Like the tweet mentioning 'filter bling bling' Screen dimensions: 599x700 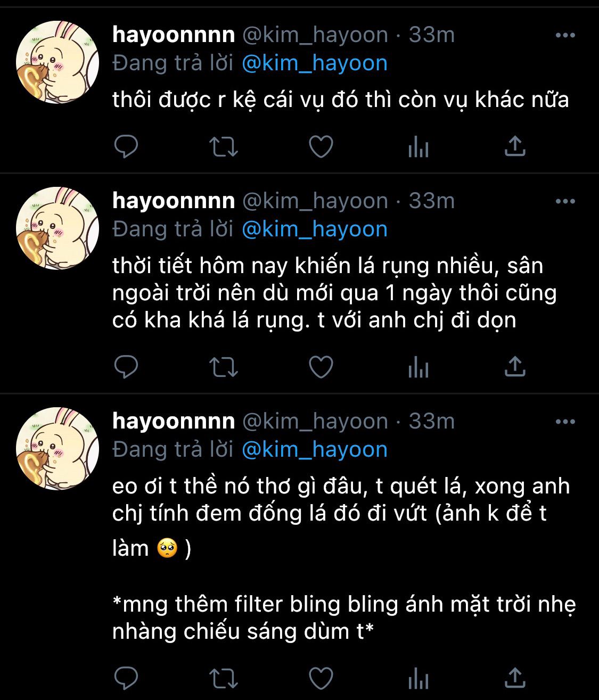[x=321, y=678]
